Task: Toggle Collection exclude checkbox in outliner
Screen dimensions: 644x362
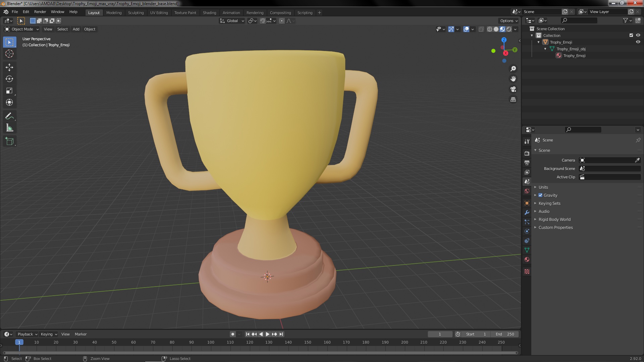Action: point(631,35)
